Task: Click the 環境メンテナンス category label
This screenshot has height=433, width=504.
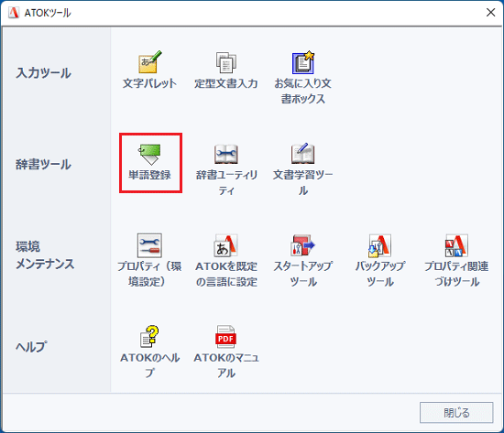Action: click(45, 255)
